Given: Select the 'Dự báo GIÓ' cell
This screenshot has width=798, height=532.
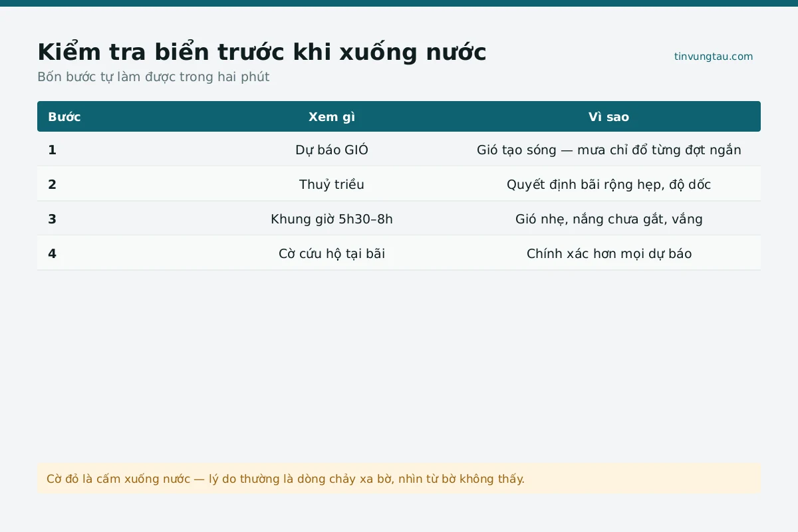Looking at the screenshot, I should [x=332, y=150].
